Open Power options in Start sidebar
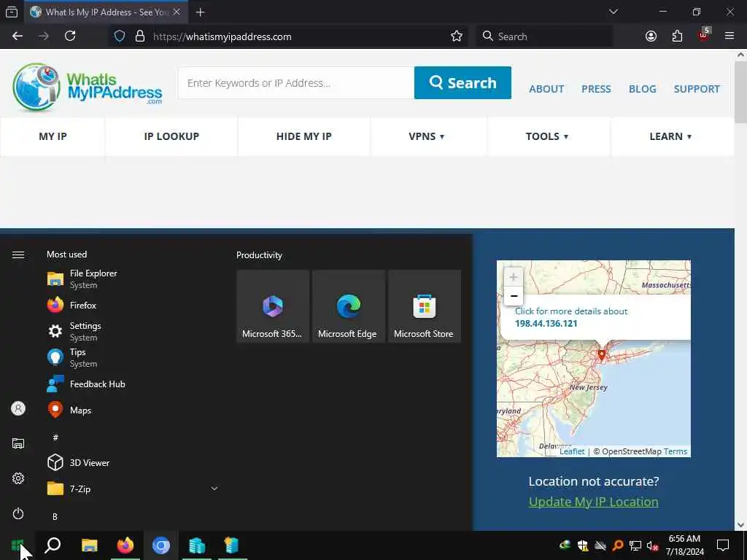 18,513
